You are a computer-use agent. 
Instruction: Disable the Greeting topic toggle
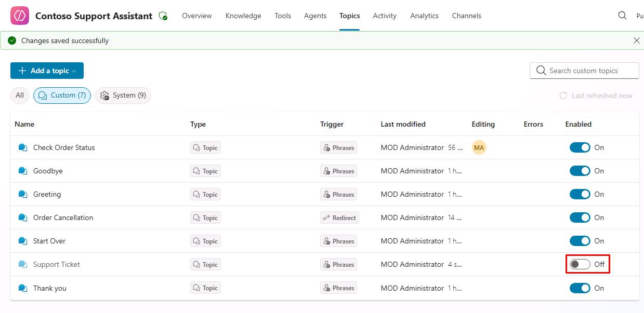pos(580,194)
